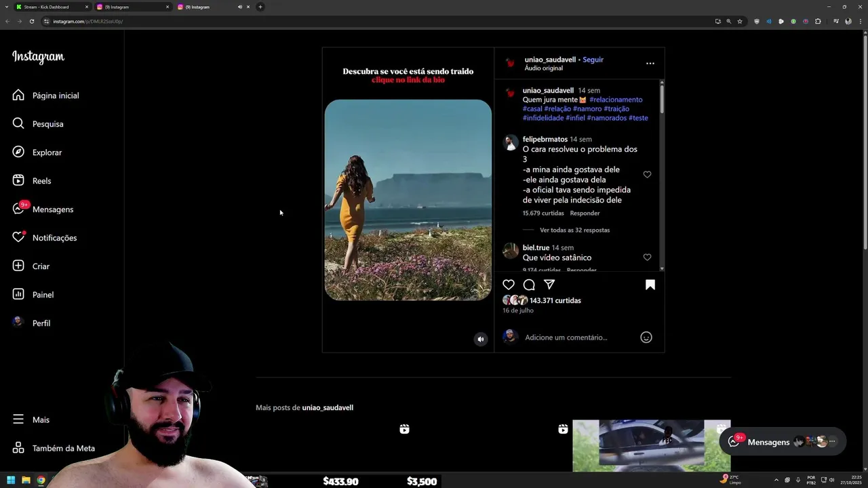The height and width of the screenshot is (488, 868).
Task: Show Notificações panel
Action: pyautogui.click(x=45, y=238)
